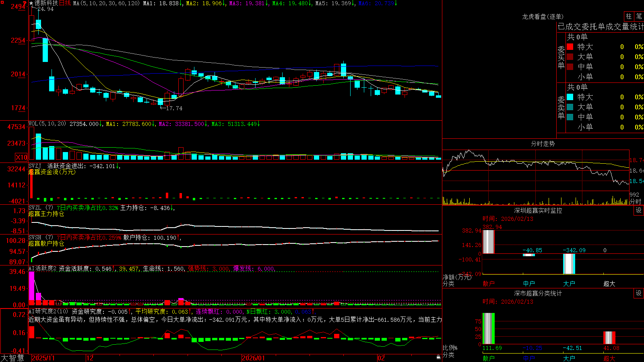
Task: Click the red 特大 buy-order color swatch
Action: 570,47
